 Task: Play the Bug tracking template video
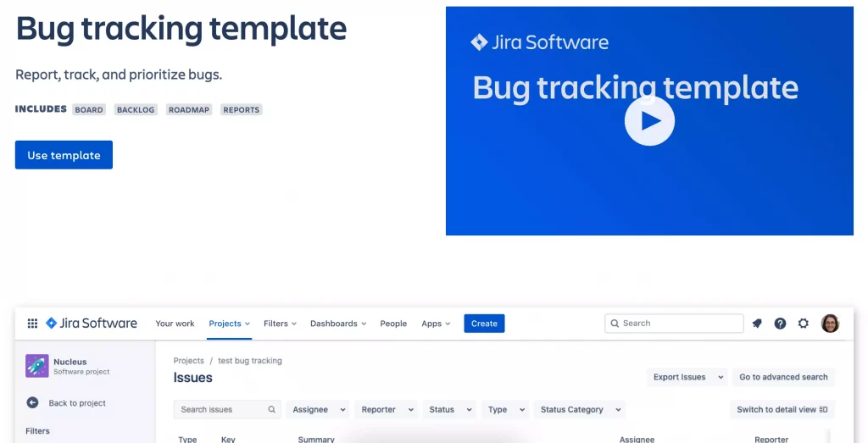point(649,121)
